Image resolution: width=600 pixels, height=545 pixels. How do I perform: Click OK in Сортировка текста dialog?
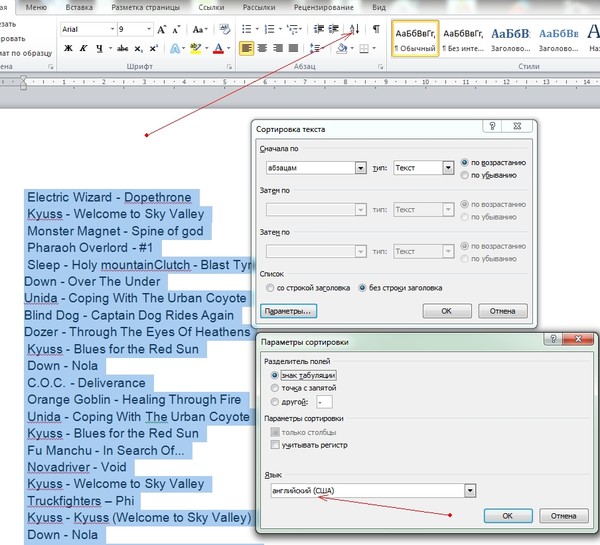pyautogui.click(x=447, y=311)
